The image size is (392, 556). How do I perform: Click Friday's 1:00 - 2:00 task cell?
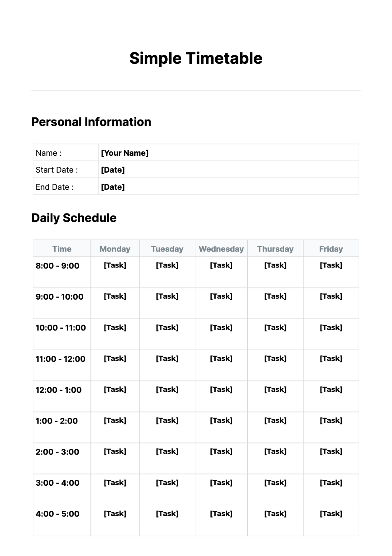pyautogui.click(x=331, y=421)
